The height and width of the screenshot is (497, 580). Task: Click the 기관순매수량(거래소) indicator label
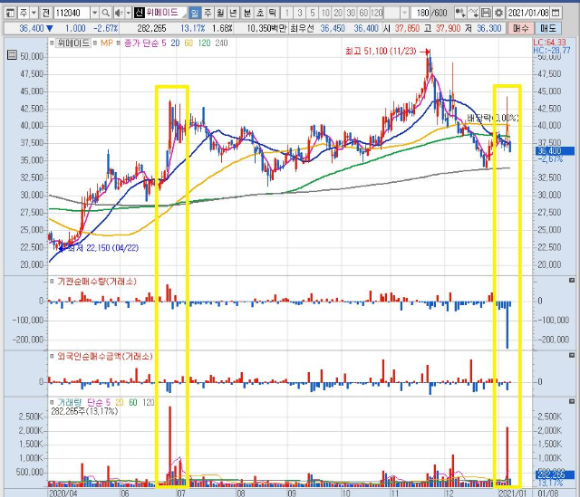97,281
